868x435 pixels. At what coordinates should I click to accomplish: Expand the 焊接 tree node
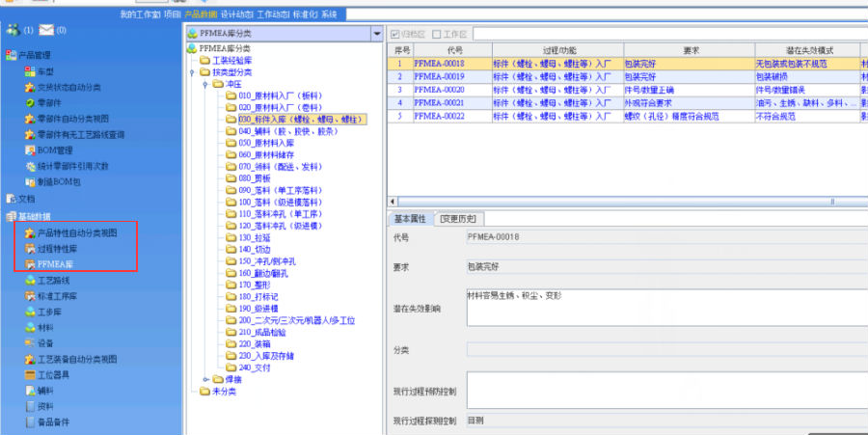206,379
